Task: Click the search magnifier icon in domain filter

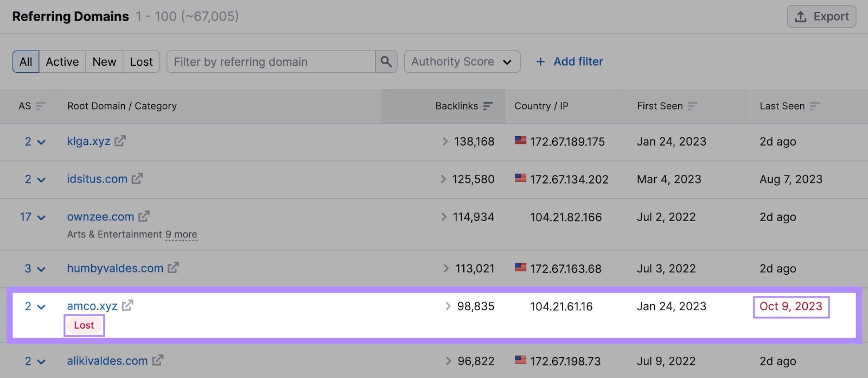Action: click(386, 62)
